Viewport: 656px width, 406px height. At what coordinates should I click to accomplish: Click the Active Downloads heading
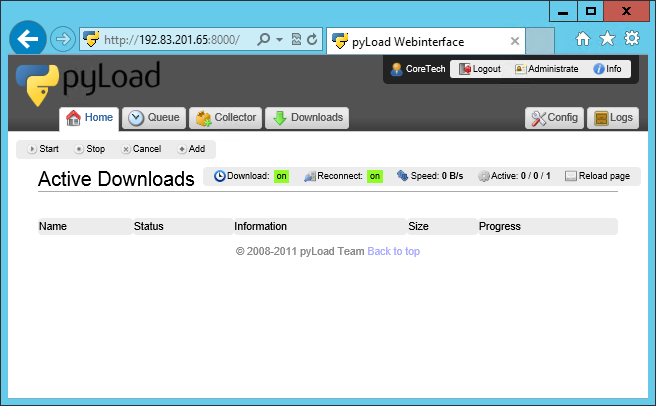click(116, 179)
